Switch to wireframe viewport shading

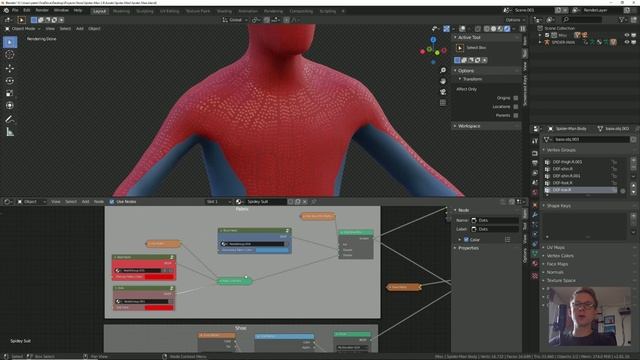coord(487,29)
